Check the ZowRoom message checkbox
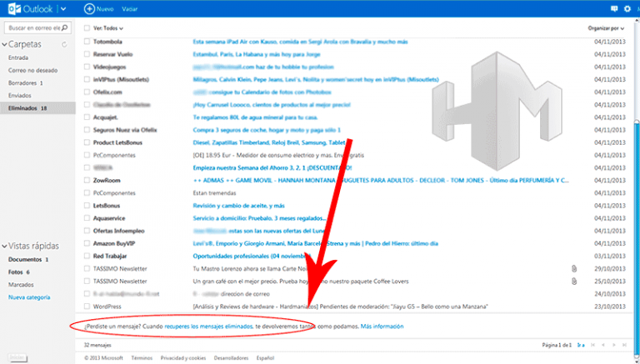Viewport: 640px width, 364px height. (x=87, y=180)
